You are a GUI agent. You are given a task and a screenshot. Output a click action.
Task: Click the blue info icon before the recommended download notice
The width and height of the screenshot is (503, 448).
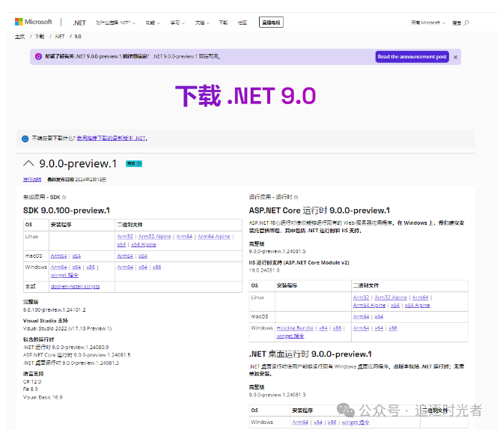(x=25, y=139)
